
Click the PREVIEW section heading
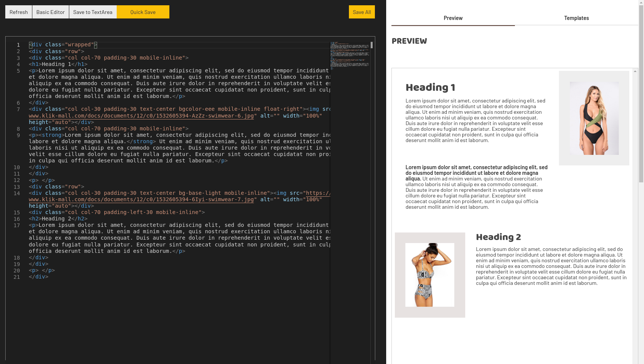click(x=409, y=41)
